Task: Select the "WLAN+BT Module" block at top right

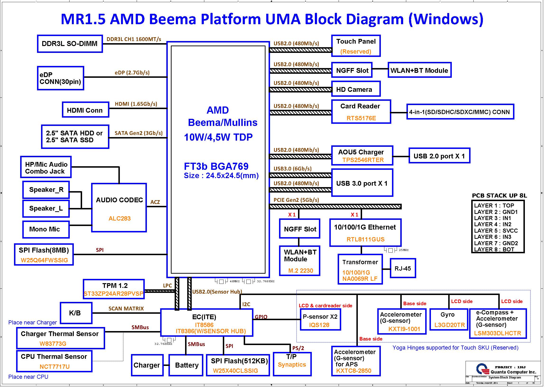Action: (419, 70)
